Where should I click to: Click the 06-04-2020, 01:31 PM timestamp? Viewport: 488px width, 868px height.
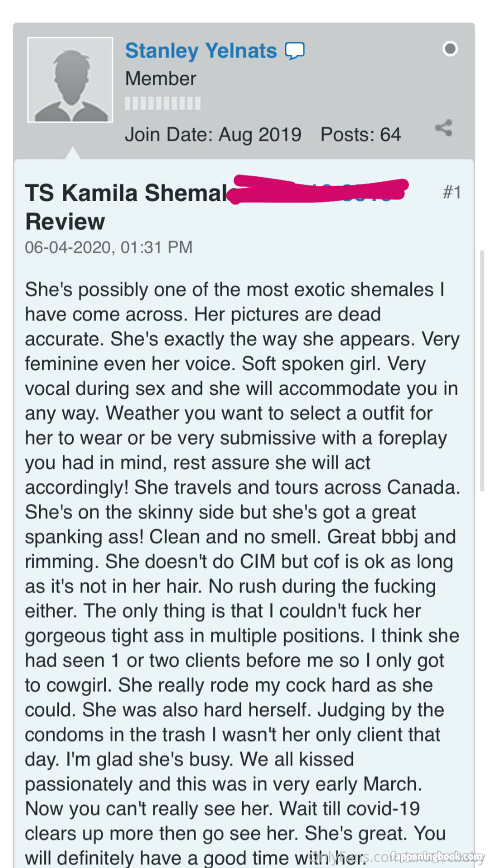pos(108,247)
